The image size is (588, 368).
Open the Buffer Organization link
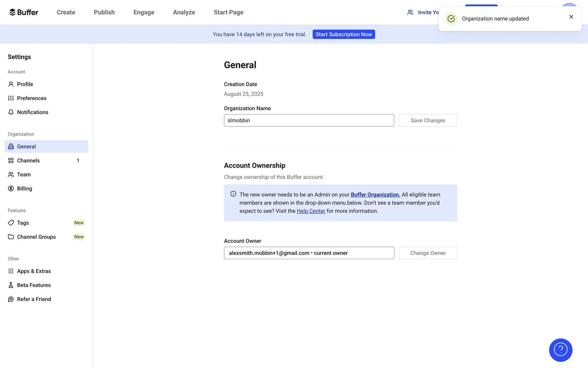pyautogui.click(x=375, y=195)
